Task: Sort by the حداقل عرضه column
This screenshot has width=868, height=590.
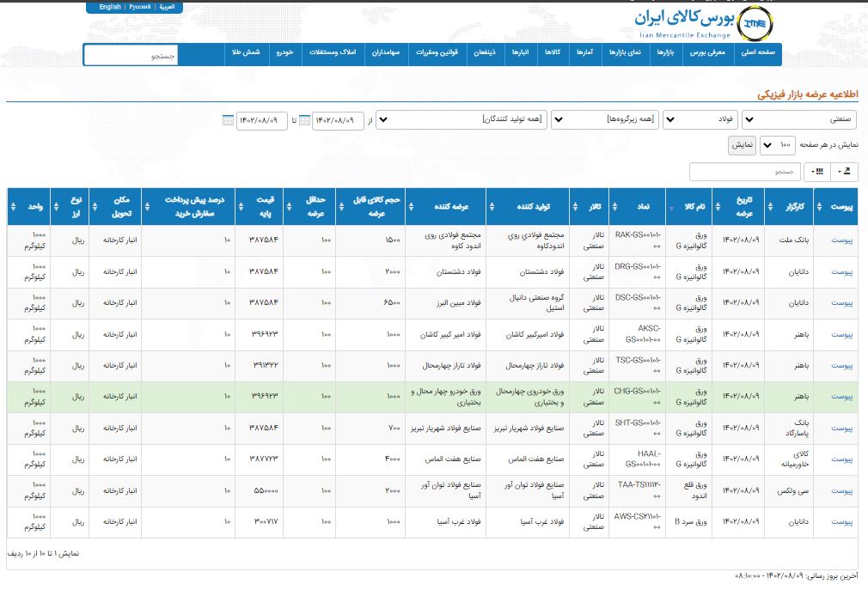Action: coord(309,207)
